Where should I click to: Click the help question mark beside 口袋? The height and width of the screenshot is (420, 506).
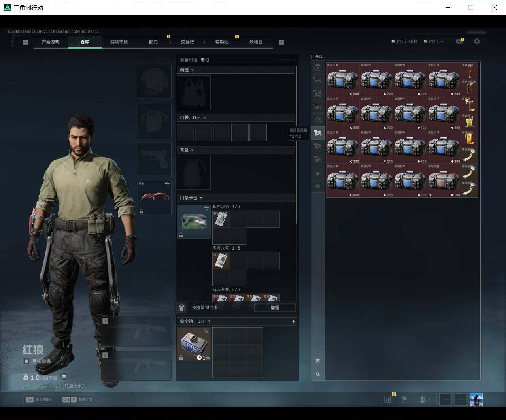pyautogui.click(x=204, y=118)
